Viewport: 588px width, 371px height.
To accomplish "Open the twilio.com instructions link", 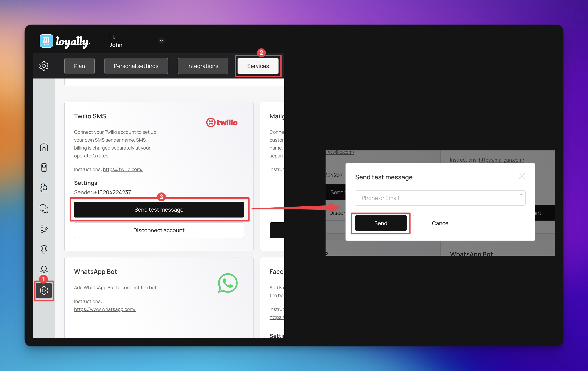I will tap(123, 169).
